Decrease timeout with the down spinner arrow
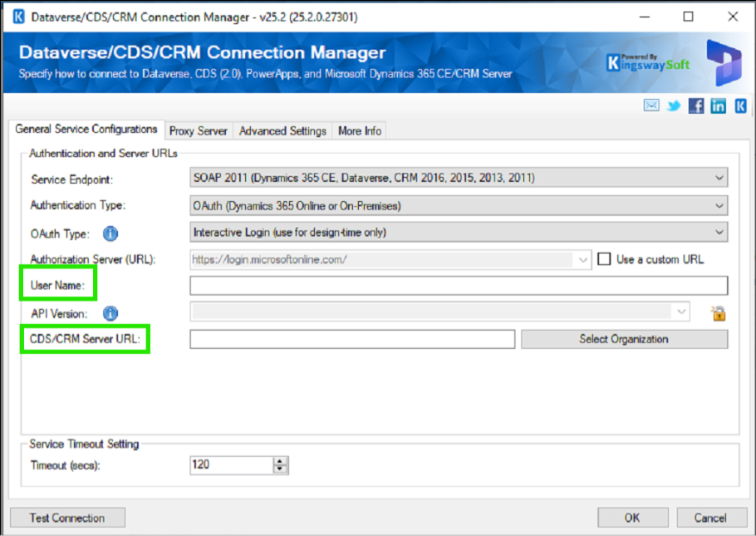756x536 pixels. tap(280, 470)
